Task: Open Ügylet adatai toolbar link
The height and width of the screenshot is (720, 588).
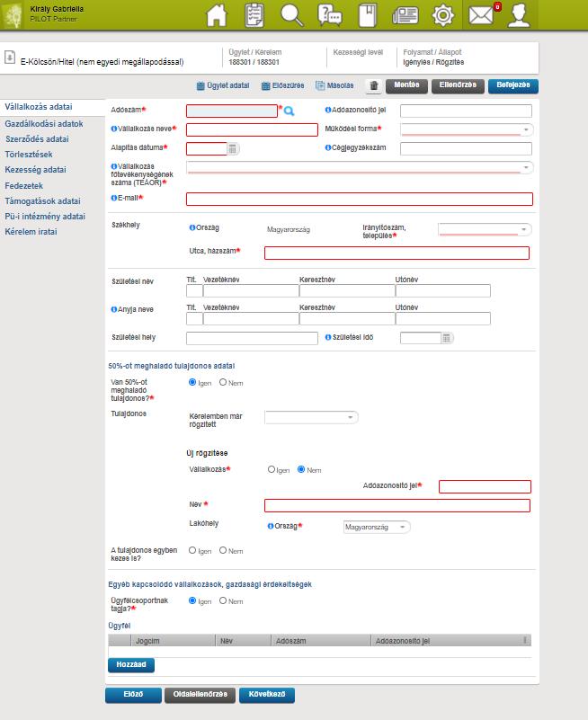Action: coord(223,85)
